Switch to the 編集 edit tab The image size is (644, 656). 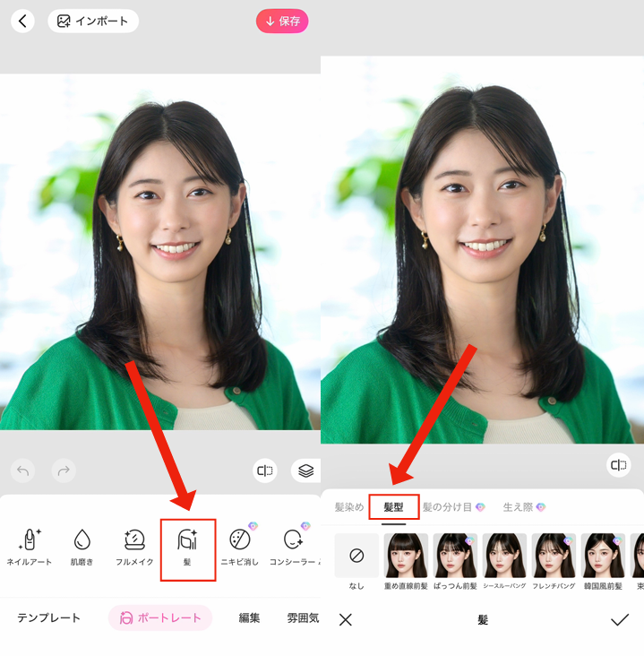[x=250, y=618]
